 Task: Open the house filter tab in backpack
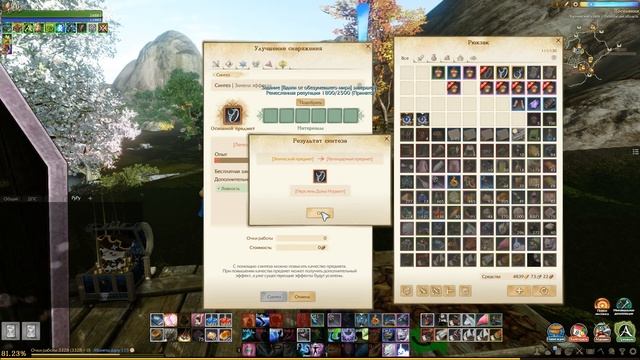(460, 58)
